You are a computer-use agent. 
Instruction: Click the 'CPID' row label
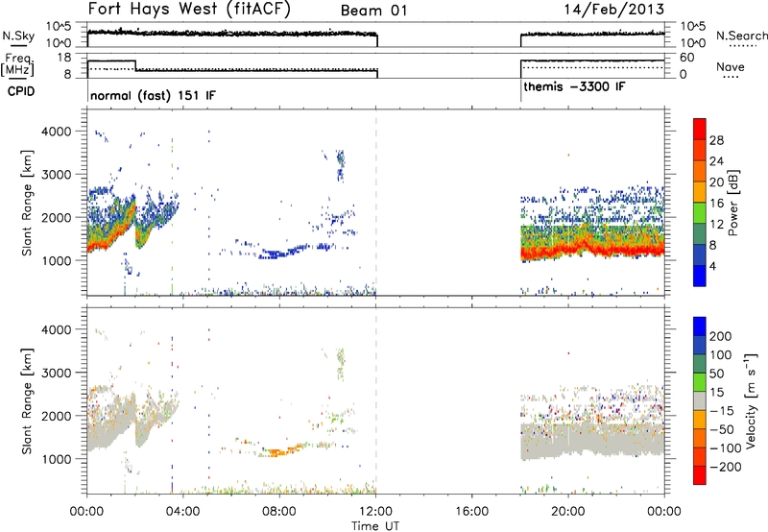tap(21, 91)
